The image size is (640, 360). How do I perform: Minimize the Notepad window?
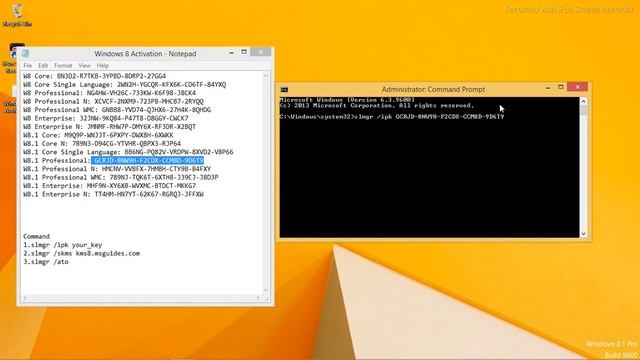point(231,52)
